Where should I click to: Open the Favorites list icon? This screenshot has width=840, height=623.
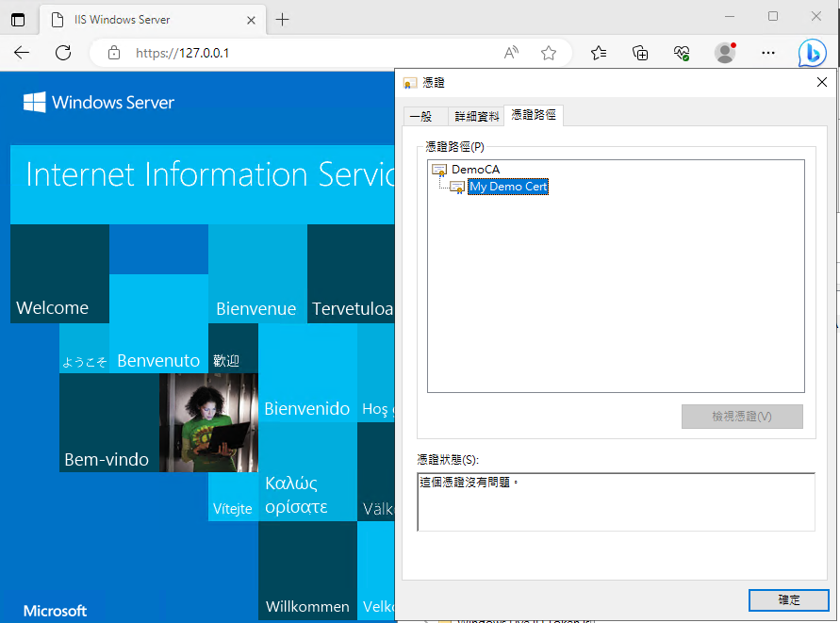599,54
